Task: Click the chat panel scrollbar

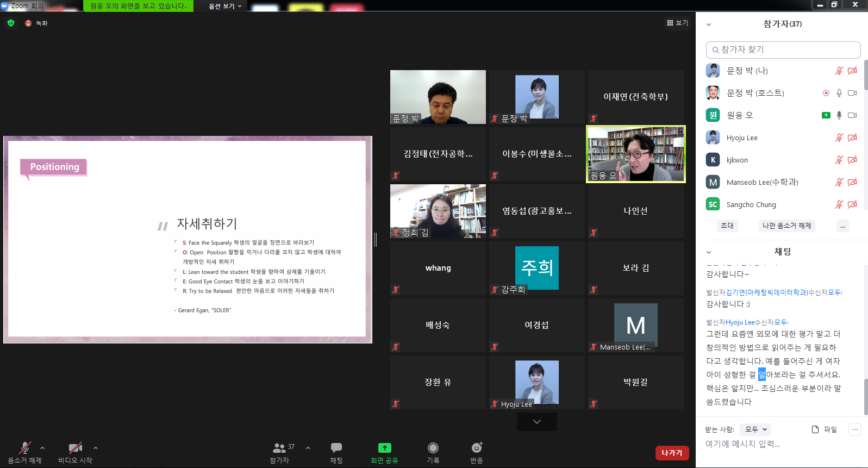Action: pos(865,396)
